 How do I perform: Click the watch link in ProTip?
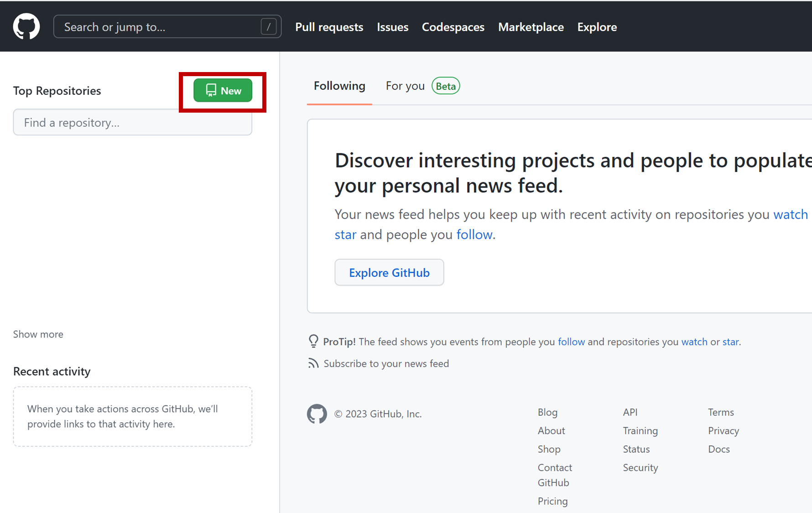[x=694, y=342]
